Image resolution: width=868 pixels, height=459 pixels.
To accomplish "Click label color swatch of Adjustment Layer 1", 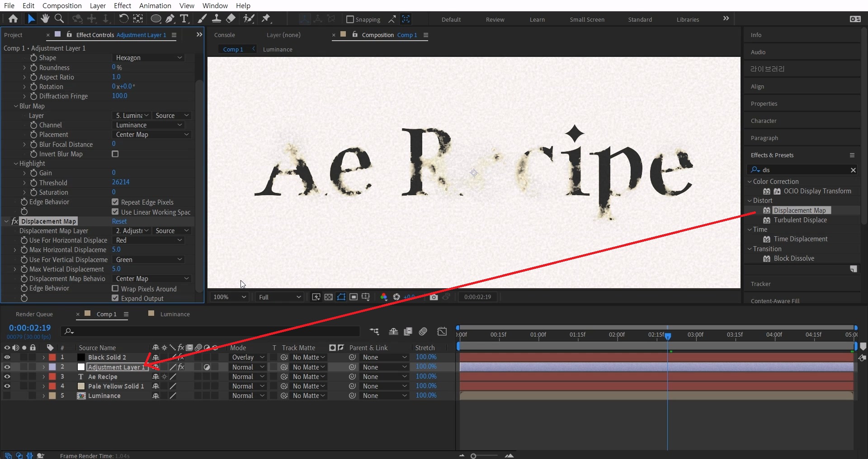I will pyautogui.click(x=52, y=367).
